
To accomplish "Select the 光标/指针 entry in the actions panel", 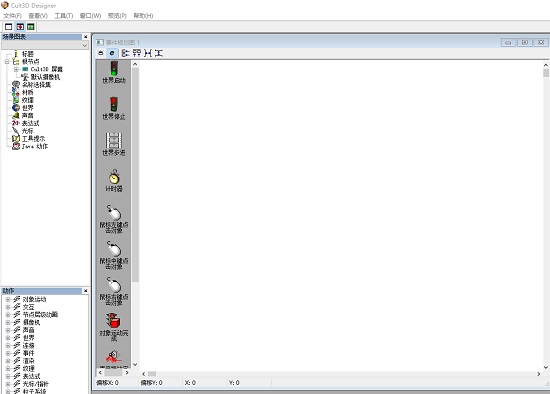I will coord(36,384).
